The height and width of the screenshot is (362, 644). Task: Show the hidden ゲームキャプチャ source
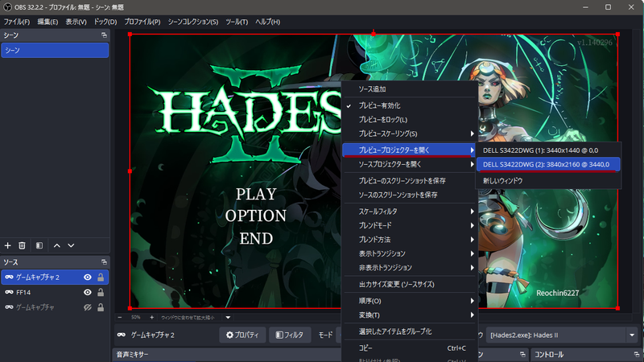(88, 307)
